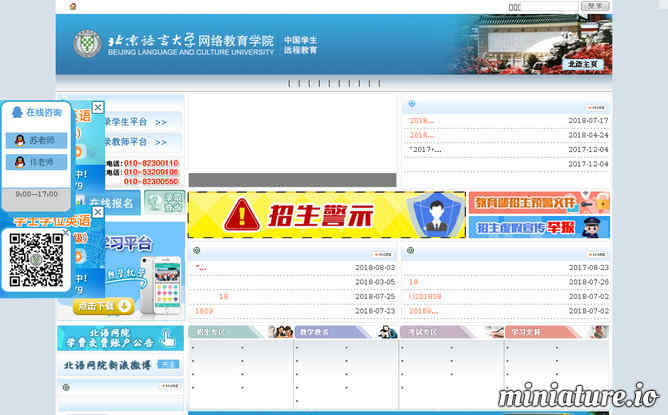Click the university emblem logo in header

(87, 44)
